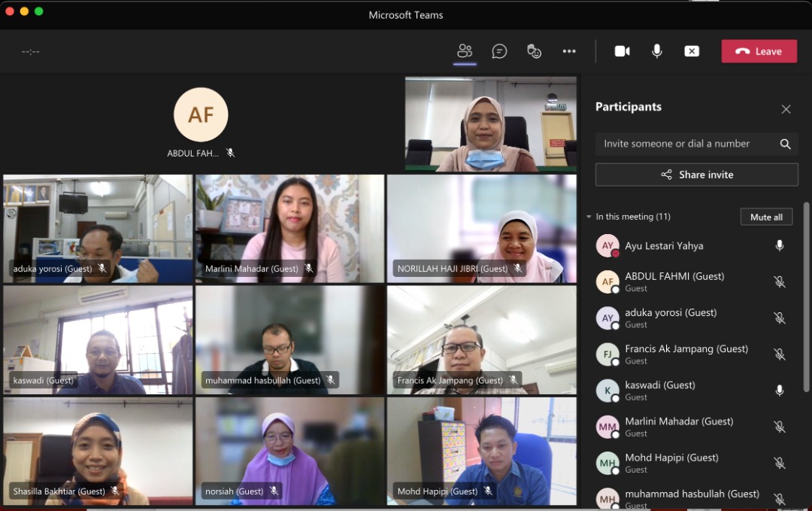Image resolution: width=812 pixels, height=511 pixels.
Task: Click muhammad hasbullah's video tile
Action: [290, 340]
